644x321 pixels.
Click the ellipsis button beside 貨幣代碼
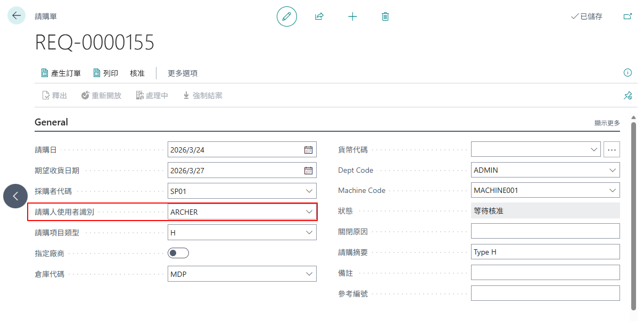(x=612, y=150)
